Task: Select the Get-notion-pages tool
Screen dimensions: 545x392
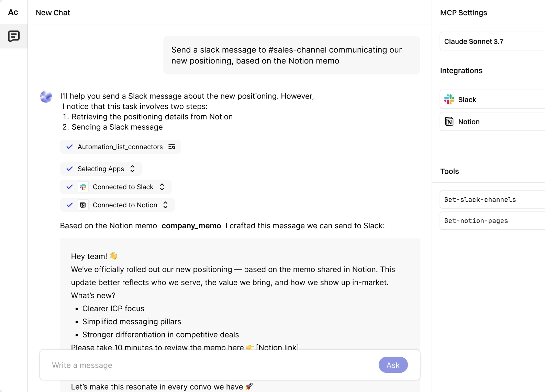Action: (x=492, y=221)
